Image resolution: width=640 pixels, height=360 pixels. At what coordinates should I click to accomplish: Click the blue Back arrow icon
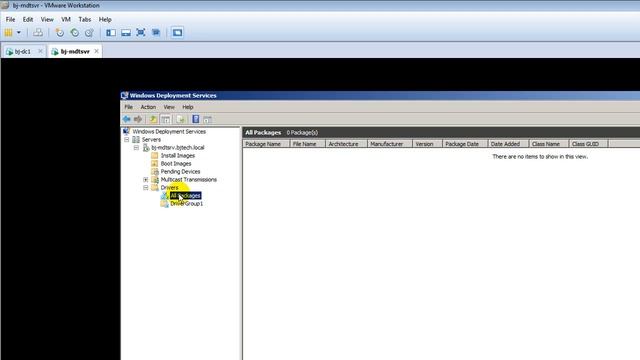[x=127, y=119]
